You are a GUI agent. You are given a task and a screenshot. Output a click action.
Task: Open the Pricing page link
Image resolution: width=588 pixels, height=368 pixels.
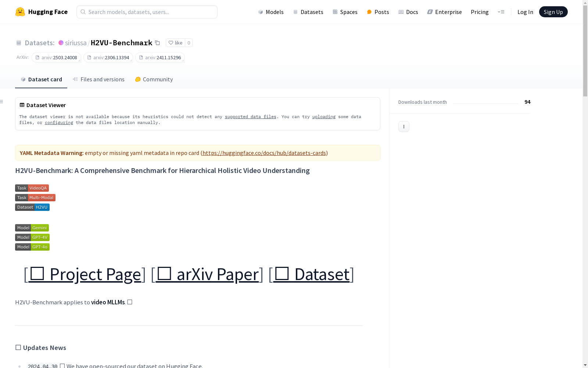point(480,12)
